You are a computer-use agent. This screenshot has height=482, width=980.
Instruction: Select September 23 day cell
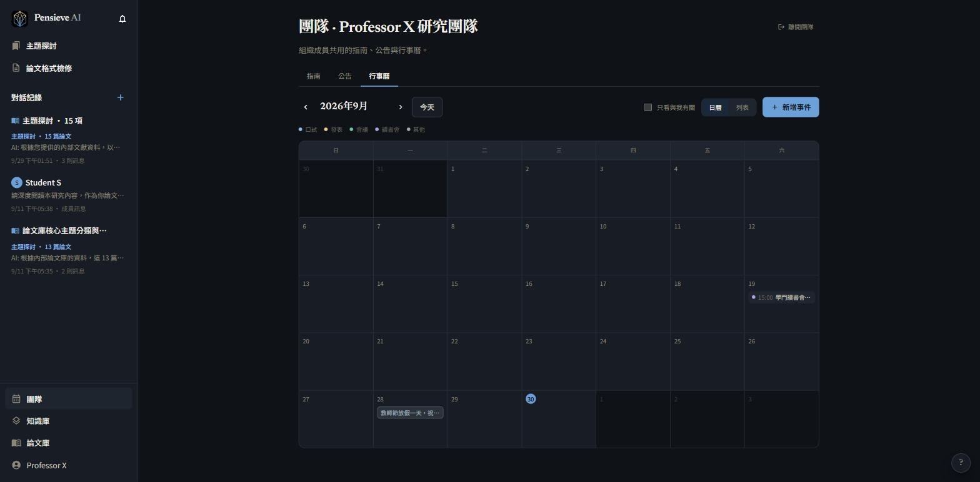[559, 361]
